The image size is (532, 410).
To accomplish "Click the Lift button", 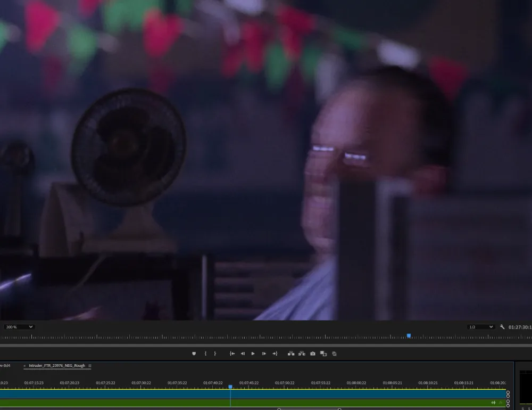I will tap(291, 354).
